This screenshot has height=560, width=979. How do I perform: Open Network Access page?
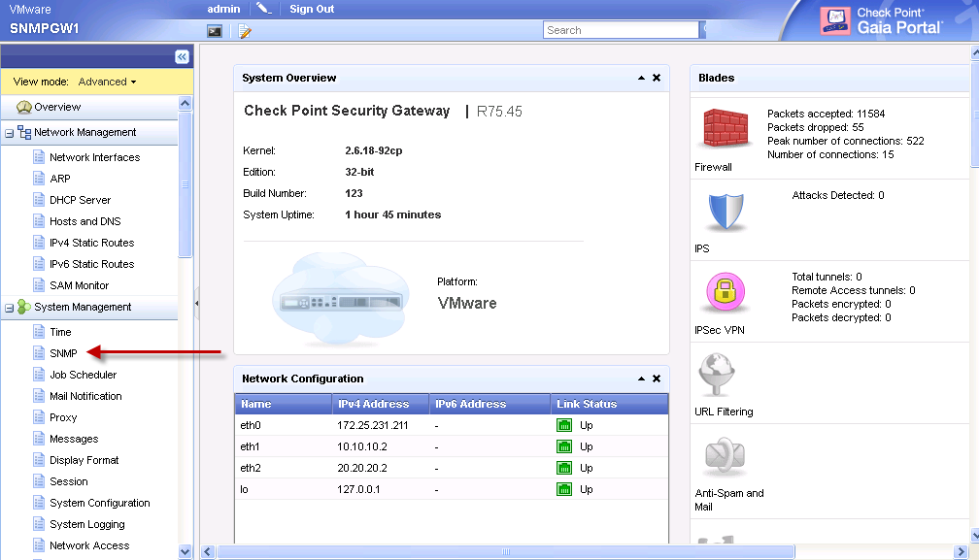(x=89, y=545)
